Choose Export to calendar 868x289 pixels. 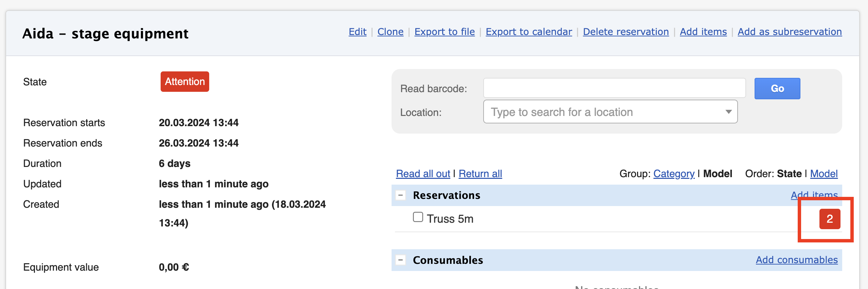(529, 32)
